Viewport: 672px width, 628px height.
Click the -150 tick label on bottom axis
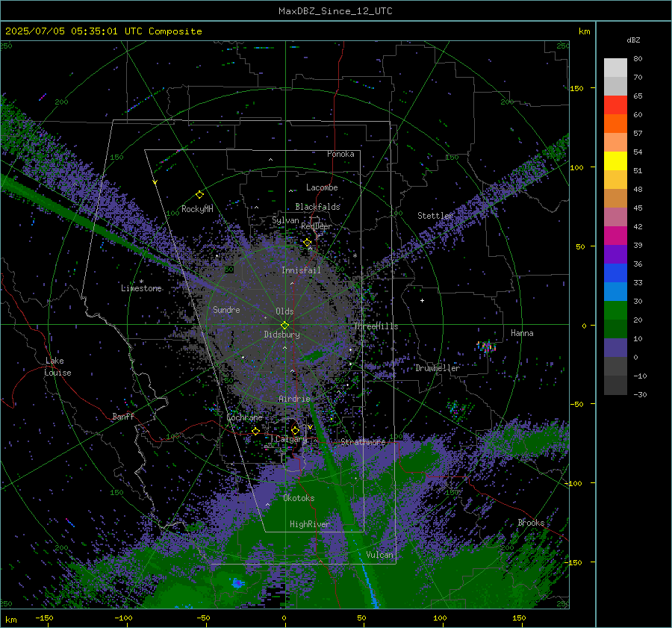(44, 618)
